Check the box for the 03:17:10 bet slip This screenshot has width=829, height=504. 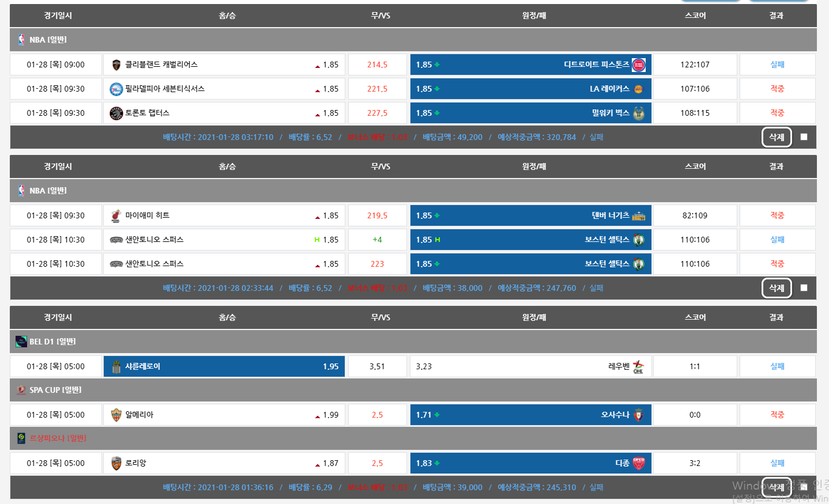[x=804, y=137]
